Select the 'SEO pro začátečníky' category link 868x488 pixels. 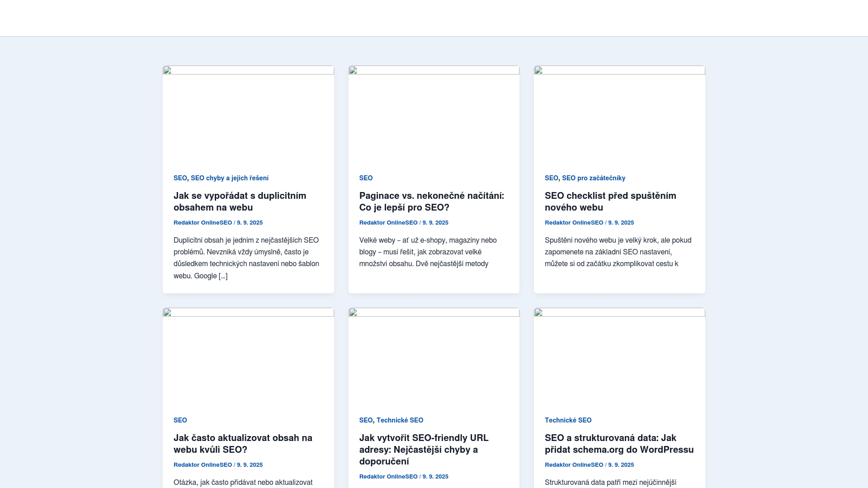coord(594,178)
